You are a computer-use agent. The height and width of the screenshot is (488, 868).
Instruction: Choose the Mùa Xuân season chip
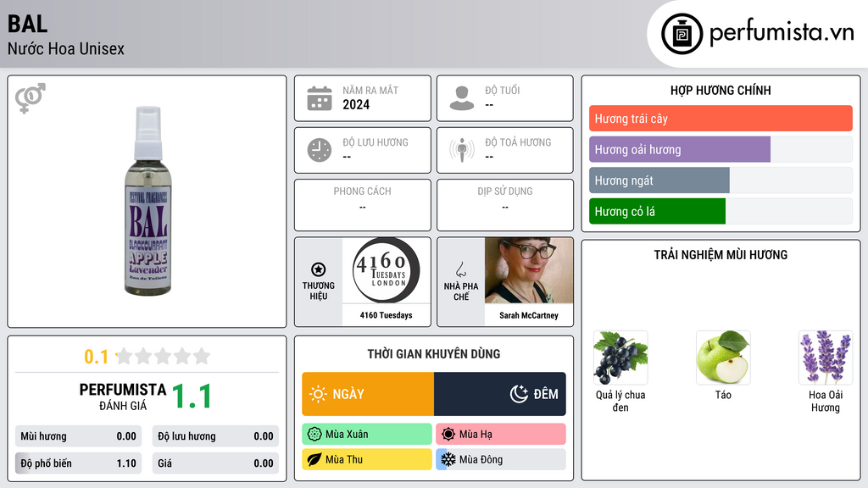[367, 435]
